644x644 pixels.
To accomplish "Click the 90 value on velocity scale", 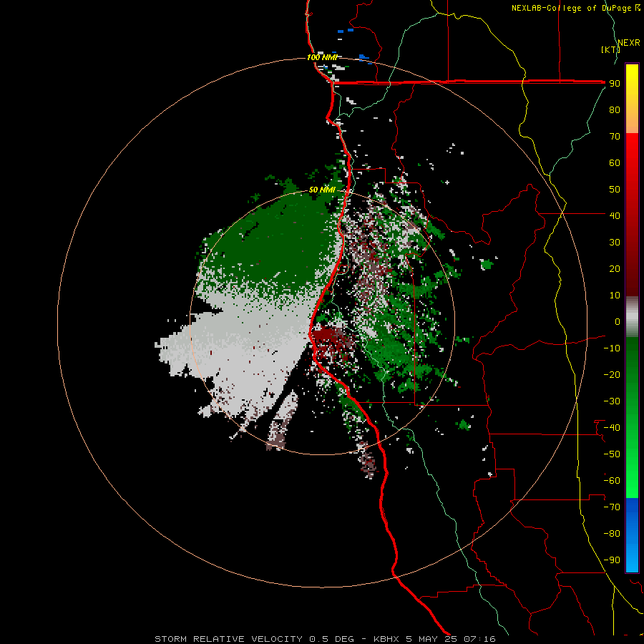I will (x=615, y=84).
